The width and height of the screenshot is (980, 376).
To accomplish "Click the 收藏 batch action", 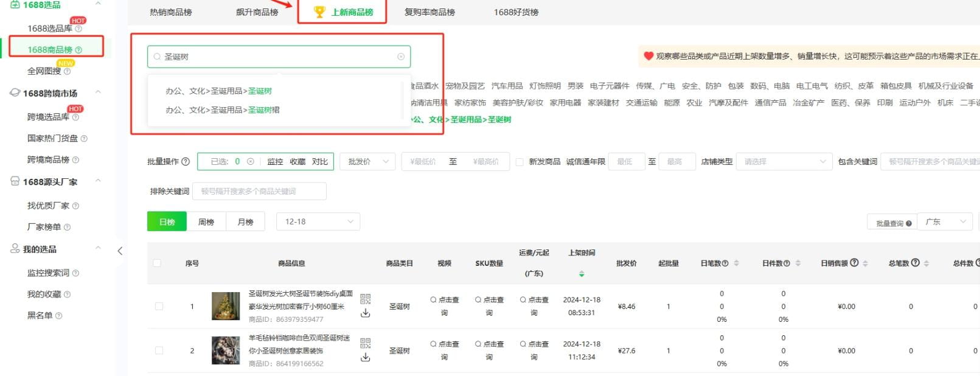I will 297,162.
